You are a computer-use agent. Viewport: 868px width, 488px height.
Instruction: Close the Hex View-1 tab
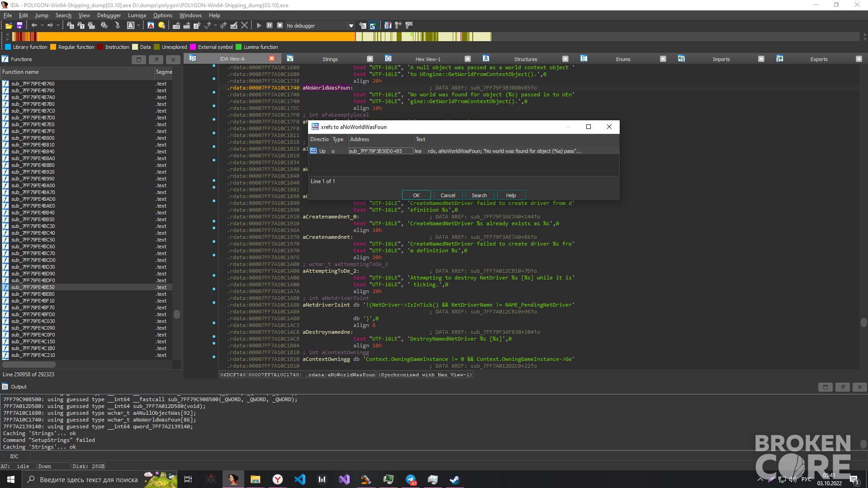coord(468,59)
